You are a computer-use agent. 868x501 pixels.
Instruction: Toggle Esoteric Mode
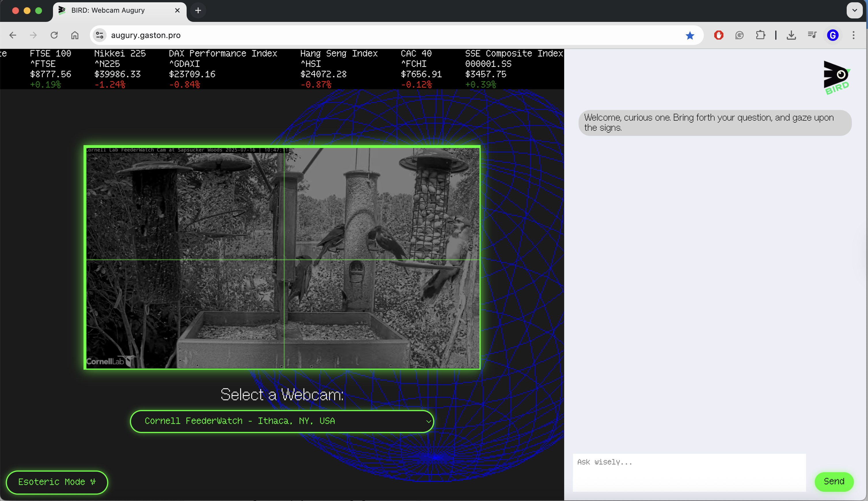click(57, 482)
